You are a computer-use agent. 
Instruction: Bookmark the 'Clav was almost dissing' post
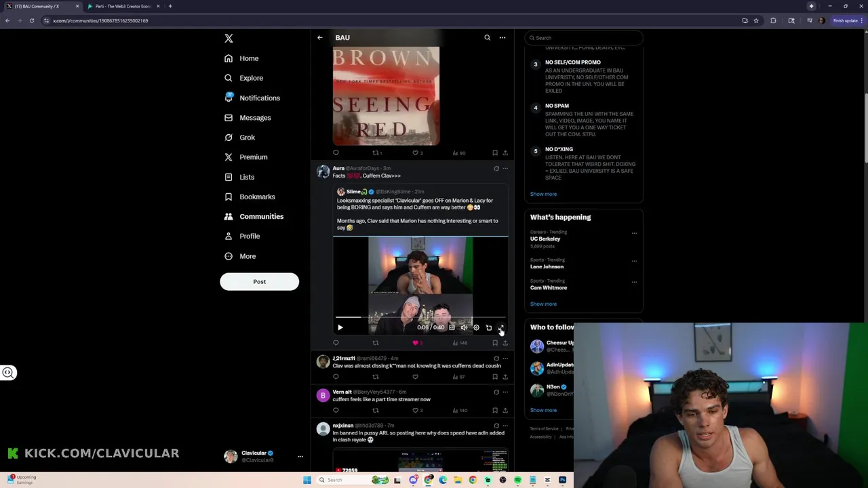coord(495,377)
